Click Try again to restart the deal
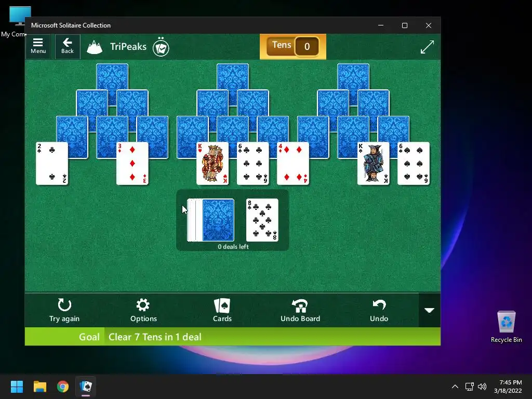The image size is (532, 399). 64,310
